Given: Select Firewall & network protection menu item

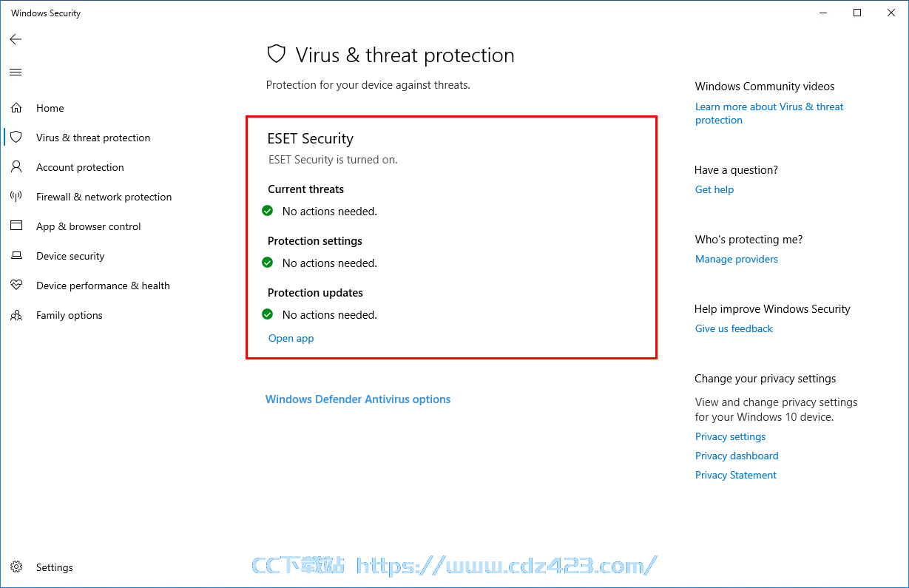Looking at the screenshot, I should coord(104,197).
